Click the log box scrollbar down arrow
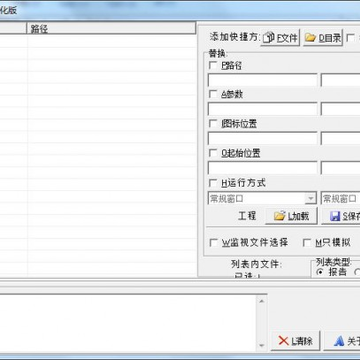The height and width of the screenshot is (360, 360). coord(262,345)
